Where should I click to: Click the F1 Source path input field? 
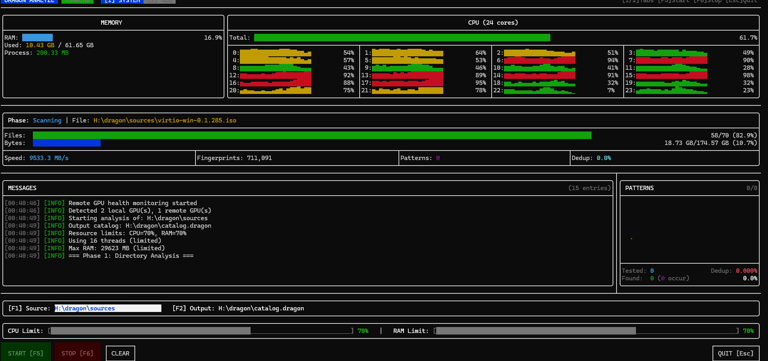[108, 308]
